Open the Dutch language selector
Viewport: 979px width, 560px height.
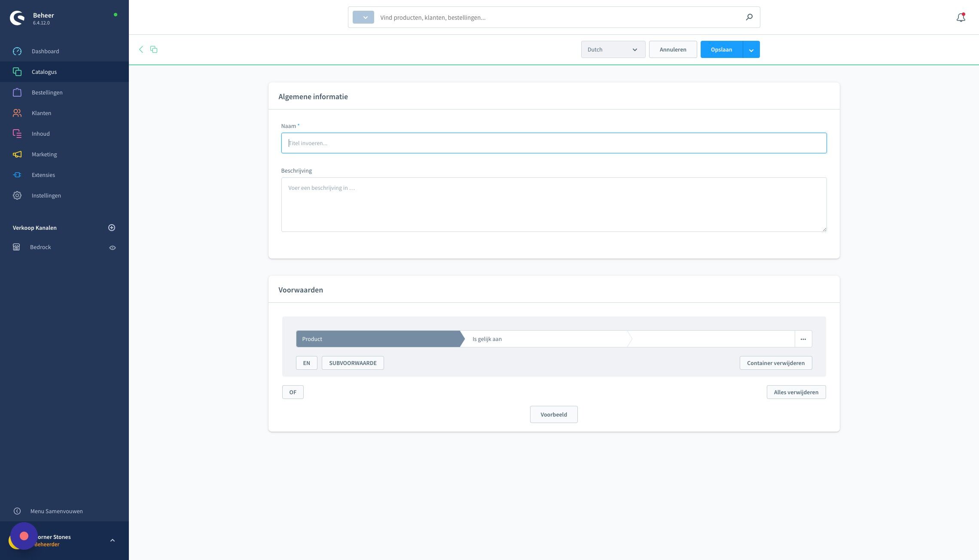(613, 49)
